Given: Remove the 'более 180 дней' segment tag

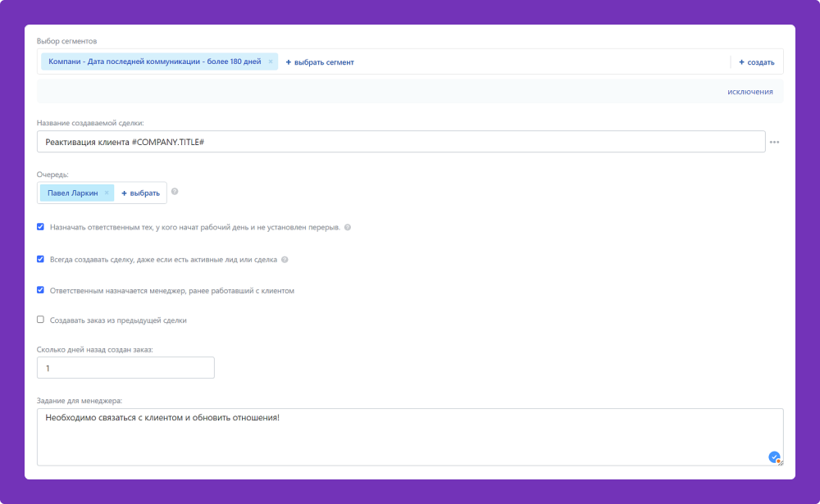Looking at the screenshot, I should [x=271, y=61].
